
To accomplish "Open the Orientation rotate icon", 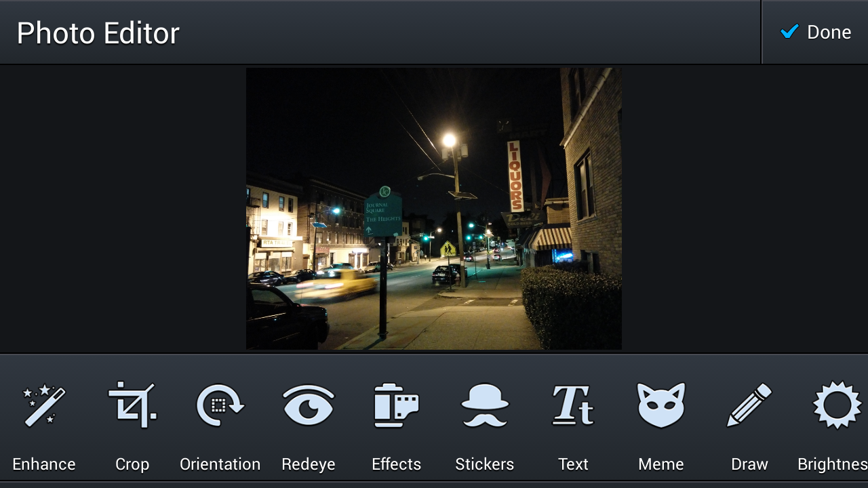I will tap(220, 405).
